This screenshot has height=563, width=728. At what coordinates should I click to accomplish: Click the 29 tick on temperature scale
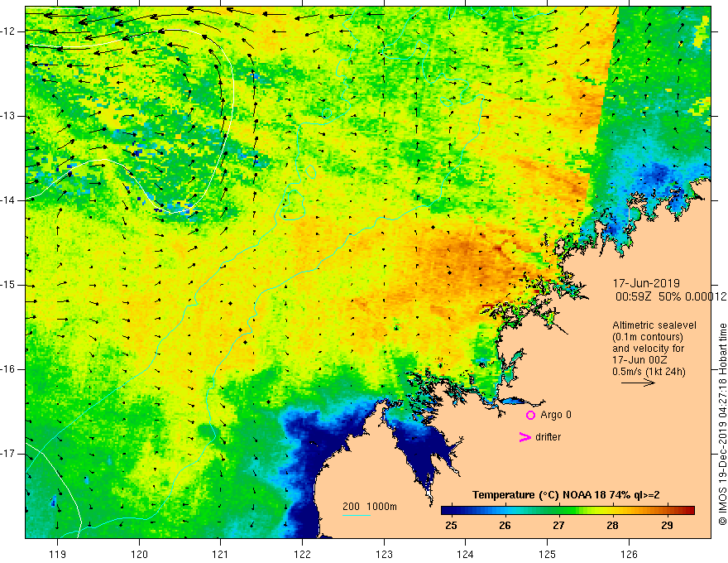pyautogui.click(x=667, y=526)
